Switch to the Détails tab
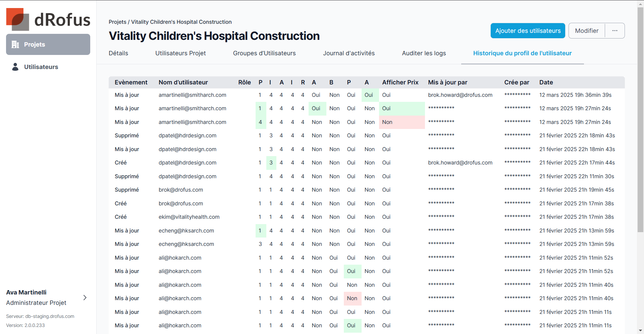644x334 pixels. (118, 53)
